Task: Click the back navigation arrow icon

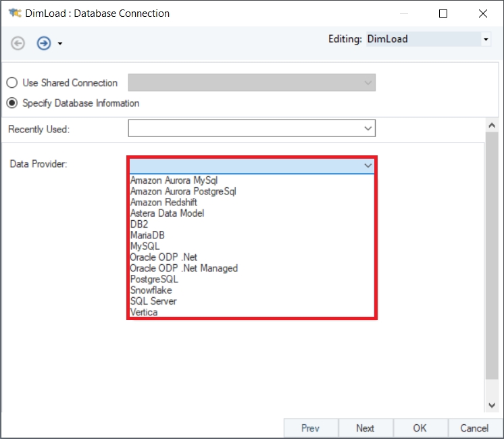Action: click(18, 43)
